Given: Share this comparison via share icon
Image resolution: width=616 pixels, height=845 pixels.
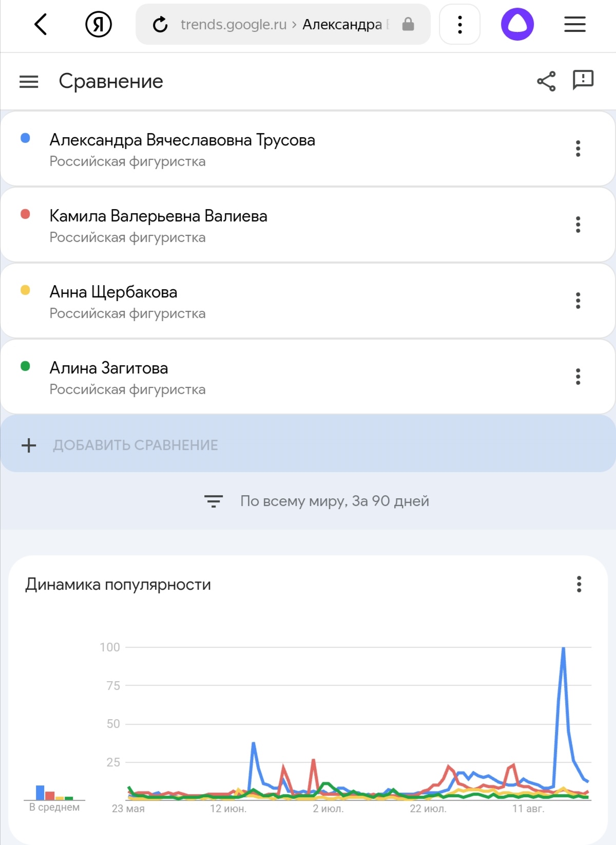Looking at the screenshot, I should click(546, 81).
